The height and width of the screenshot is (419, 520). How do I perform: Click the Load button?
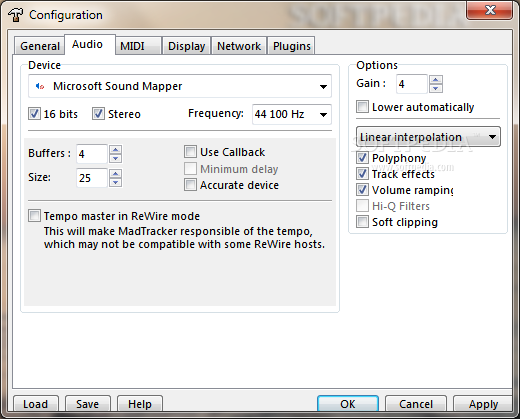coord(36,404)
